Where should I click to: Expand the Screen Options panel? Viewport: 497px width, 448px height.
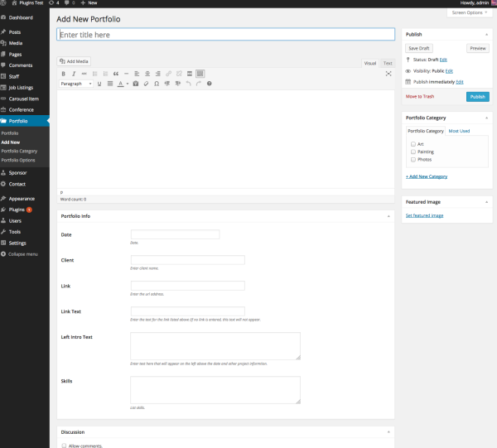[470, 12]
